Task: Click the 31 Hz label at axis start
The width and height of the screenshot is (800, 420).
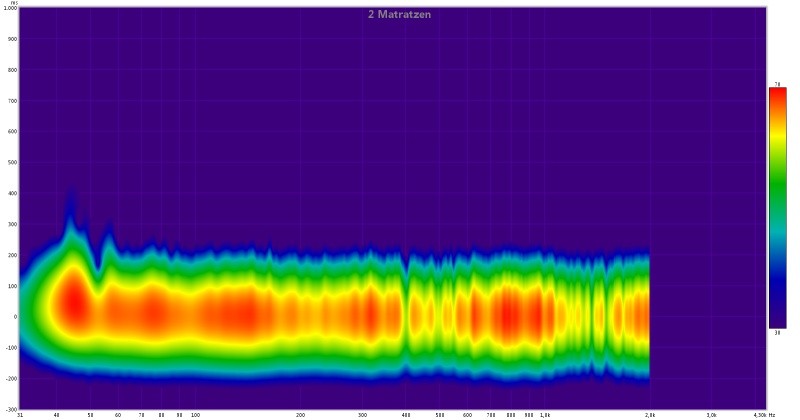Action: [x=21, y=414]
